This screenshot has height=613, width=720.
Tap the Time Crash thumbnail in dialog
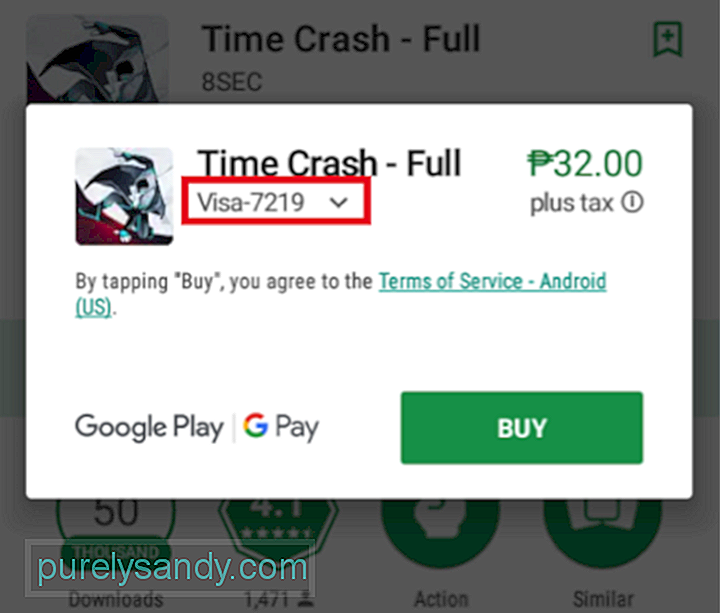(124, 196)
